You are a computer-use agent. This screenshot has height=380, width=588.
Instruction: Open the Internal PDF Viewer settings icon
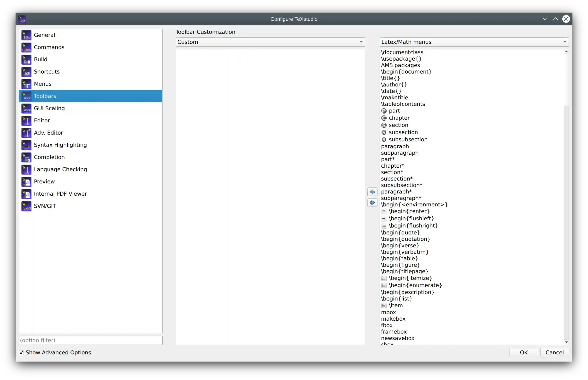(26, 194)
